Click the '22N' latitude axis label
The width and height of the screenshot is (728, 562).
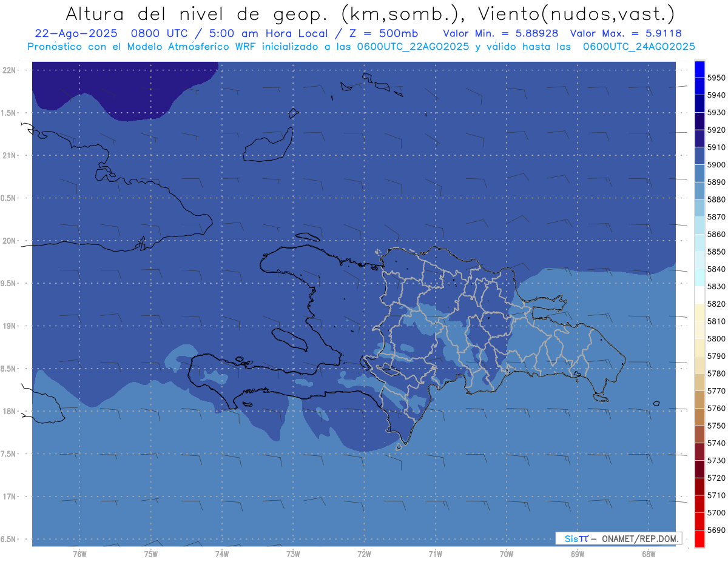[x=9, y=70]
